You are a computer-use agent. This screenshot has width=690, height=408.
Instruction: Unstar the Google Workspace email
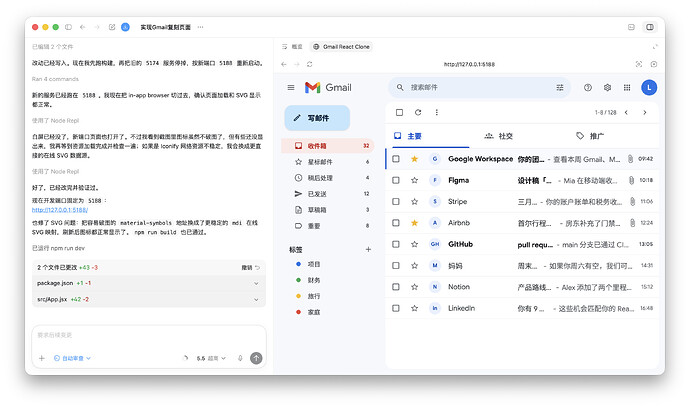(x=415, y=159)
